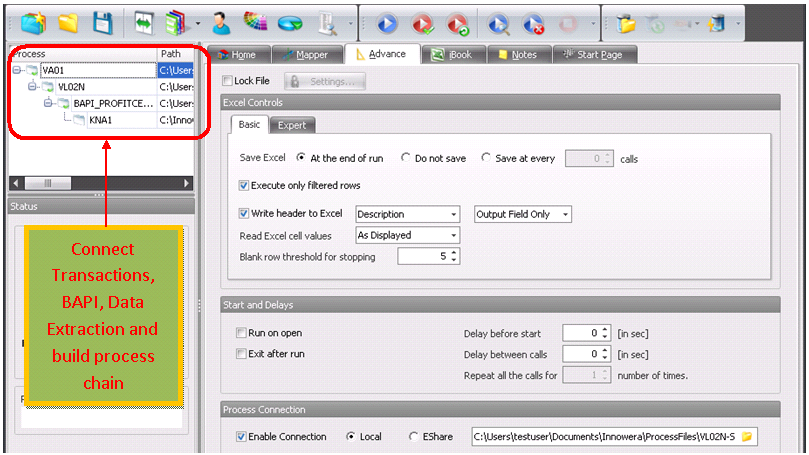Open the color palette icon

(256, 22)
